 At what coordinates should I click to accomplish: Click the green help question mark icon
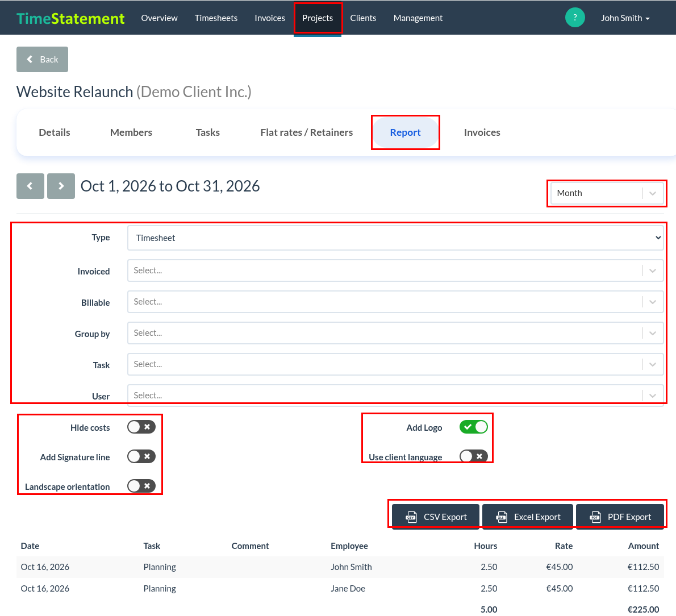575,18
